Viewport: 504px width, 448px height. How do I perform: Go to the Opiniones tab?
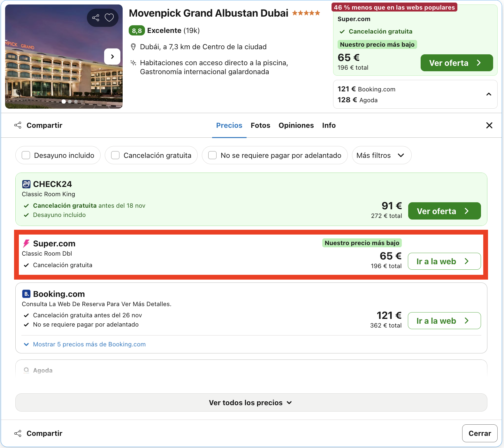pos(296,125)
